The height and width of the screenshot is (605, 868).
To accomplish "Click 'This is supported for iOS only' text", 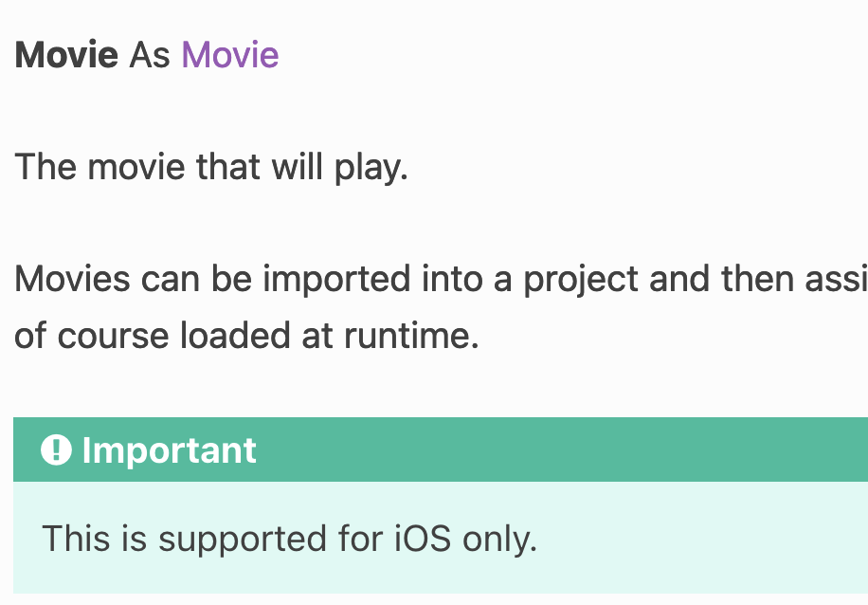I will pos(290,538).
